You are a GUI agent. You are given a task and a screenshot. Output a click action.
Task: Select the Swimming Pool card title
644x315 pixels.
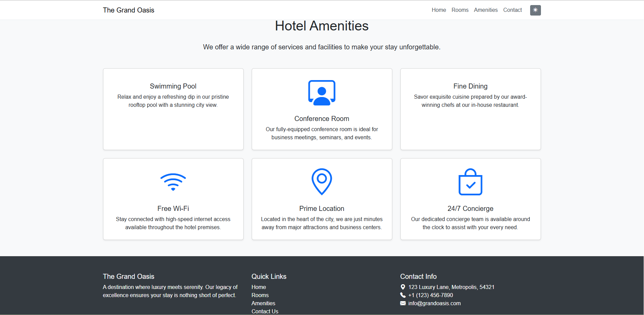pyautogui.click(x=173, y=86)
